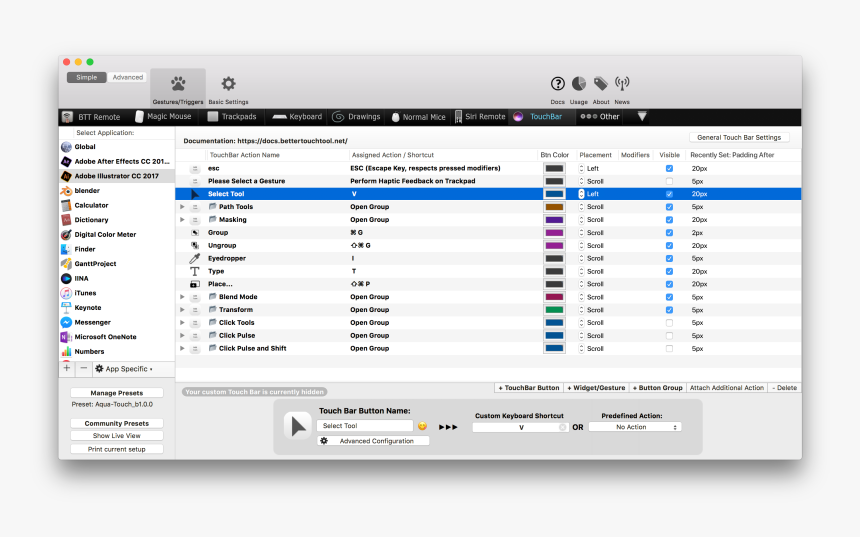Click the large arrow button icon preview
Screen dimensions: 860x537
pyautogui.click(x=298, y=426)
